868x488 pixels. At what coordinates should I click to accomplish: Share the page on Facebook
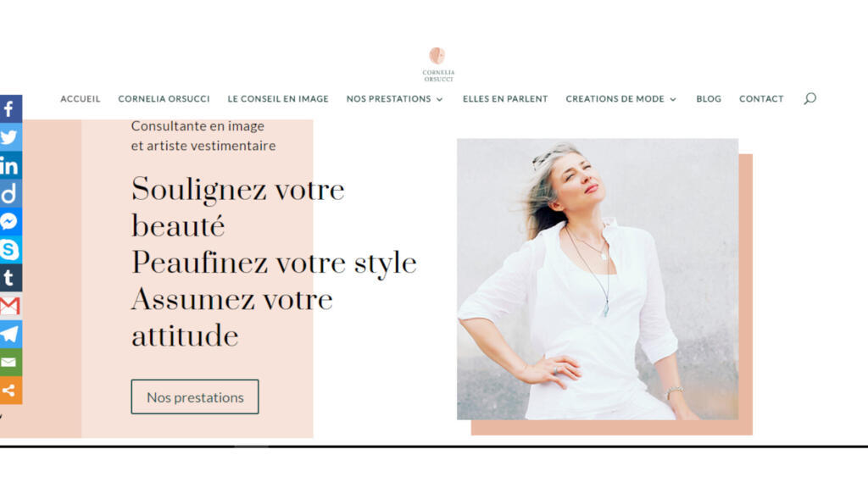coord(10,108)
